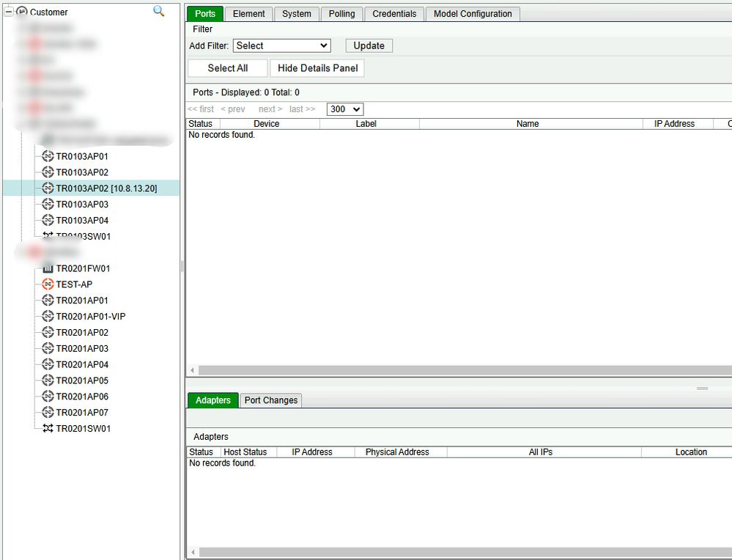Select TR0103AP03 in the device tree

[x=82, y=205]
